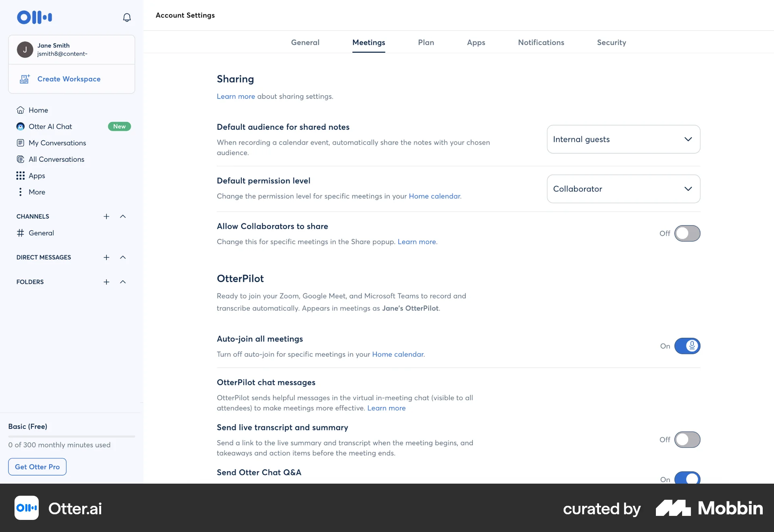Add a new direct message
Viewport: 774px width, 532px height.
coord(106,258)
